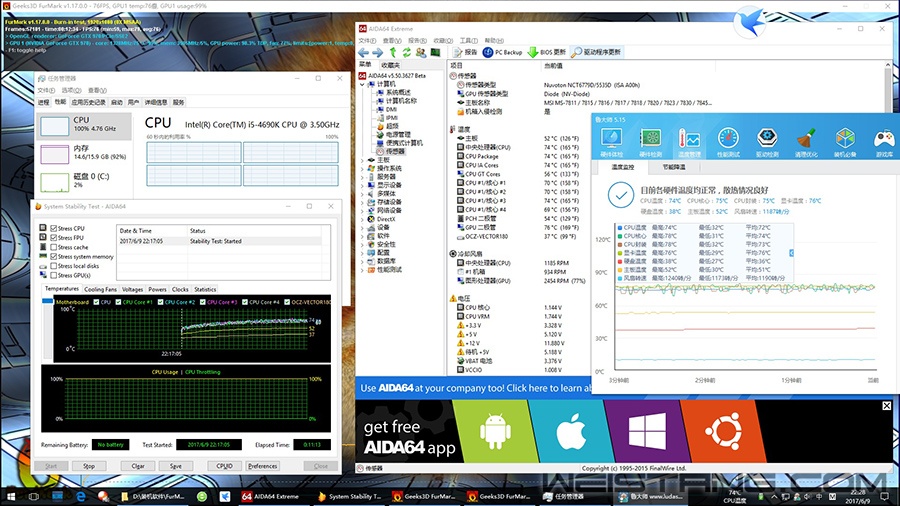Open 性能测试 gauge icon in Ludashi

tap(728, 142)
